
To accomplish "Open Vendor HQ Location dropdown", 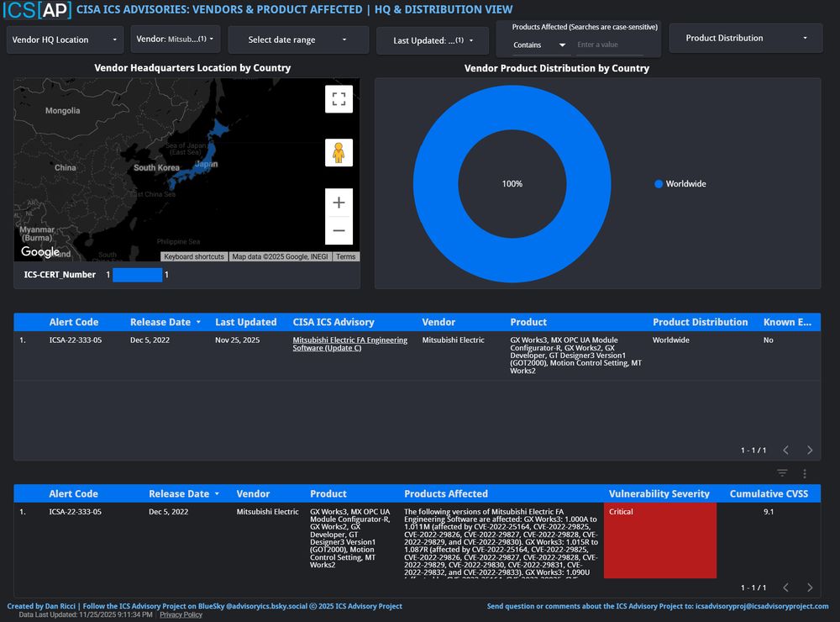I will tap(65, 40).
